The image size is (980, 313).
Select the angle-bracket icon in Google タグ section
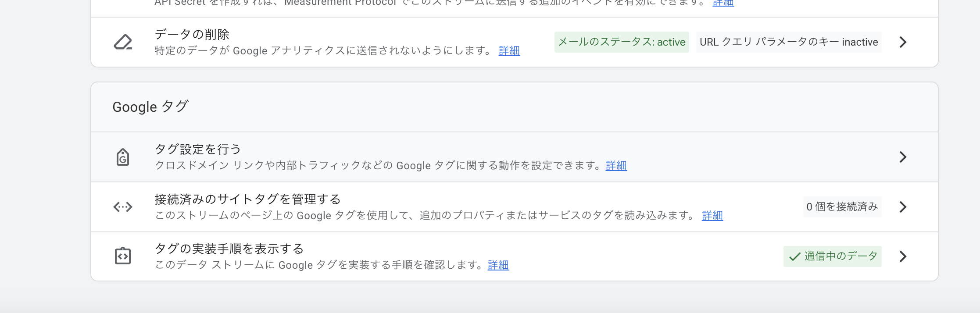122,206
